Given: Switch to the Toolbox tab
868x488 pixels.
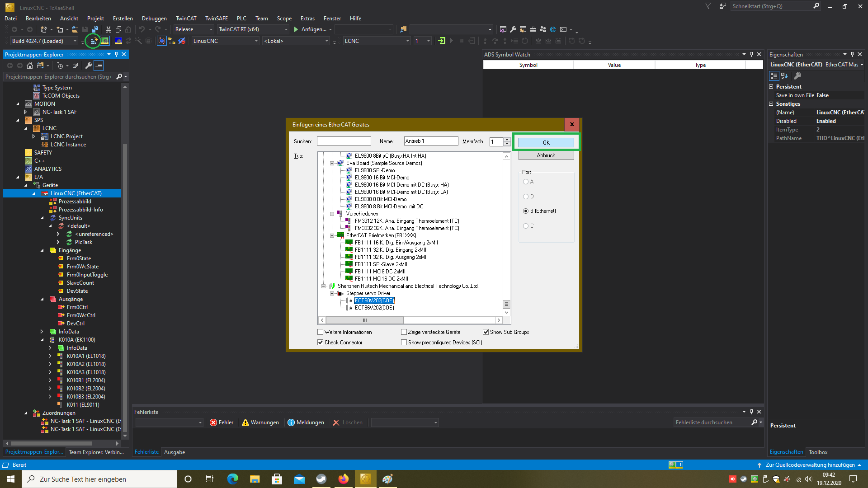Looking at the screenshot, I should (x=818, y=452).
